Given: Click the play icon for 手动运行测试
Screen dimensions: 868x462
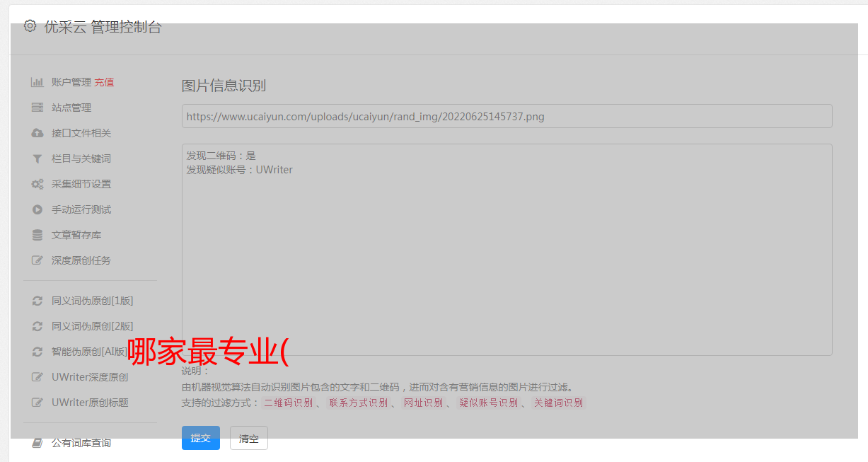Looking at the screenshot, I should [37, 209].
